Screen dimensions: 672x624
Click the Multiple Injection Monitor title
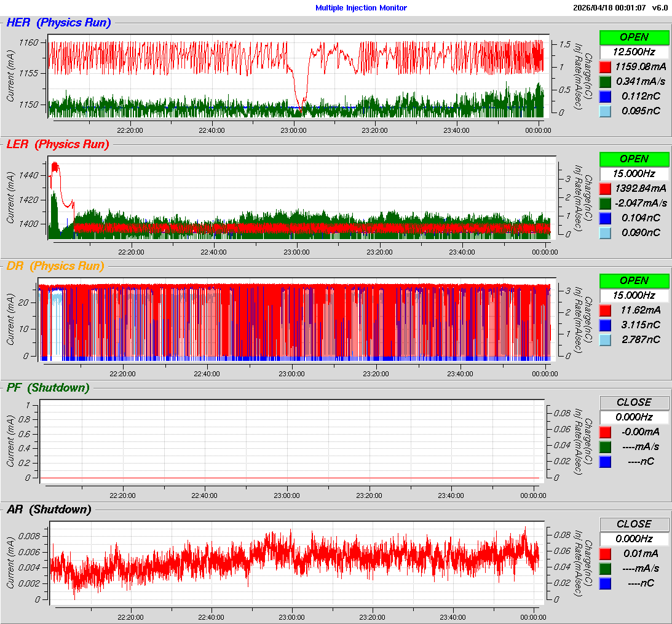click(361, 8)
